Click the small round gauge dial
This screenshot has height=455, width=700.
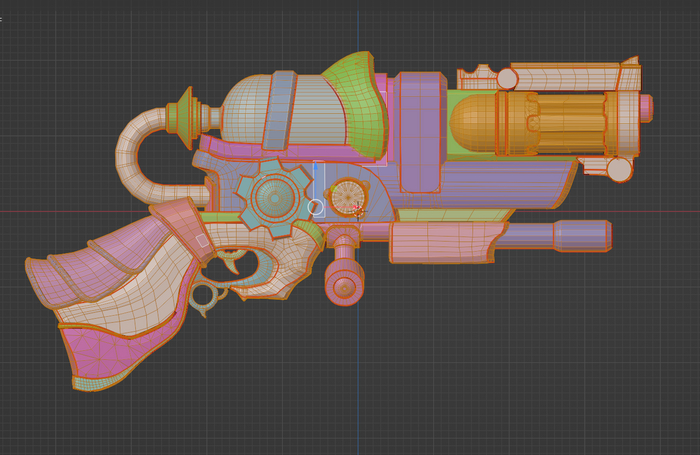click(x=347, y=197)
